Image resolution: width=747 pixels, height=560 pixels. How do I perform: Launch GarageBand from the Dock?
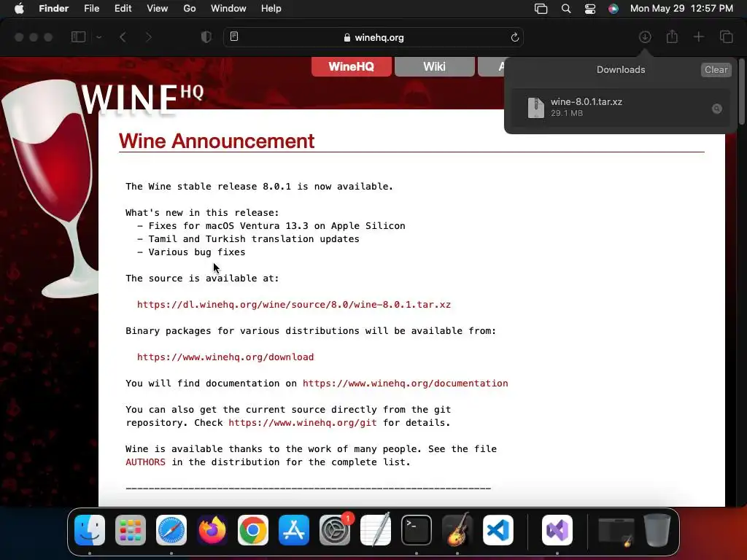(457, 530)
